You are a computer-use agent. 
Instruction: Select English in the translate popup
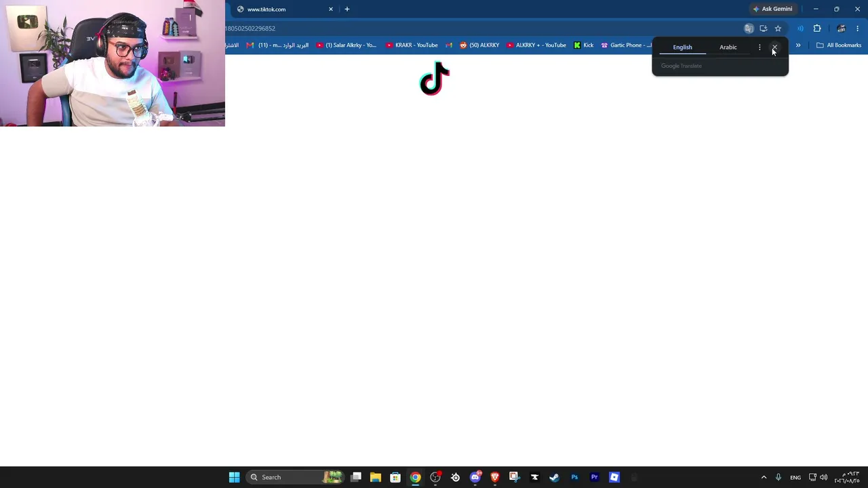[682, 47]
